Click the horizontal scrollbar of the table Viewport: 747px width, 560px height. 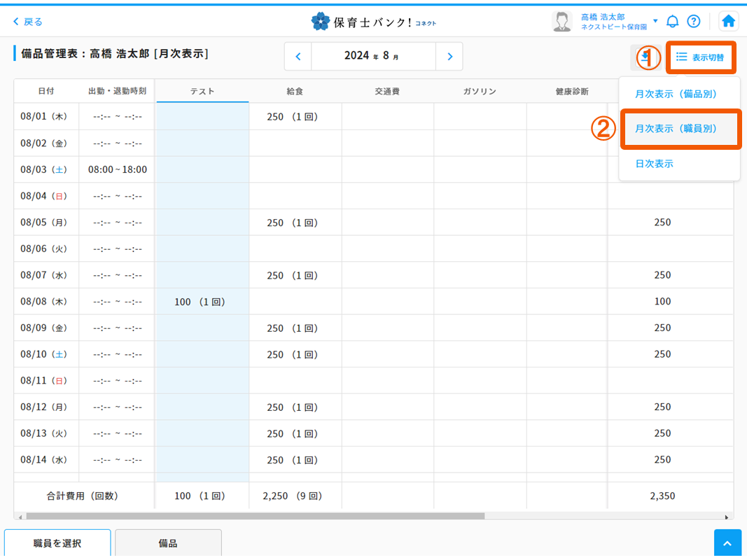[x=252, y=517]
